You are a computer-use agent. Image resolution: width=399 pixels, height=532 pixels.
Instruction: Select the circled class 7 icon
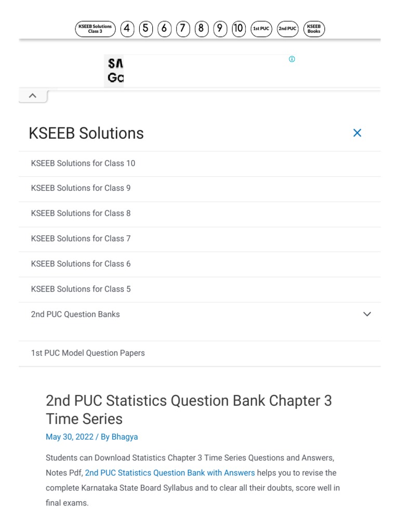[x=183, y=29]
